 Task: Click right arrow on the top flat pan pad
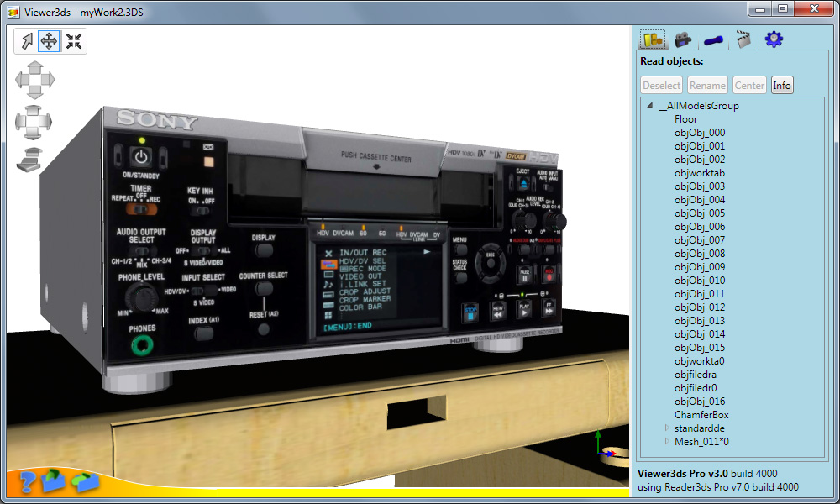(48, 80)
